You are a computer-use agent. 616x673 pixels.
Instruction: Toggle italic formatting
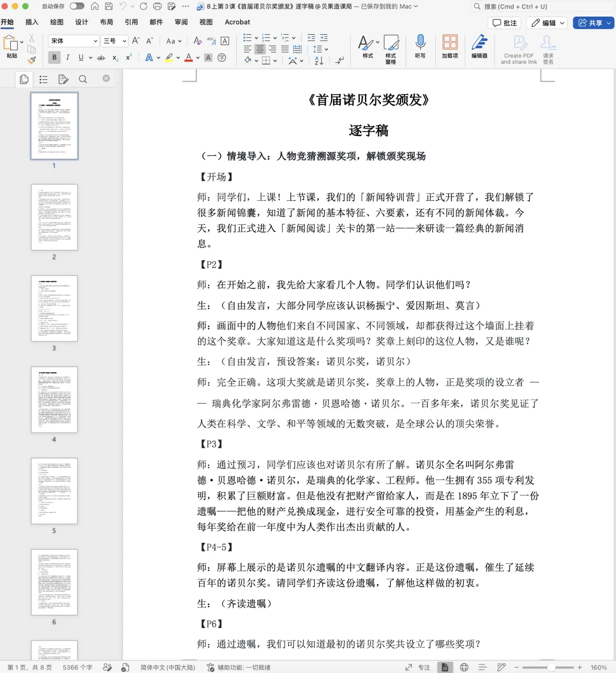pyautogui.click(x=68, y=58)
